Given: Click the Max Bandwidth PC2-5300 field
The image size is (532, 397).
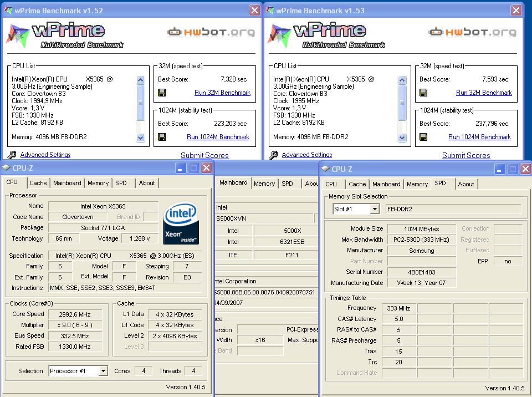Looking at the screenshot, I should (421, 240).
